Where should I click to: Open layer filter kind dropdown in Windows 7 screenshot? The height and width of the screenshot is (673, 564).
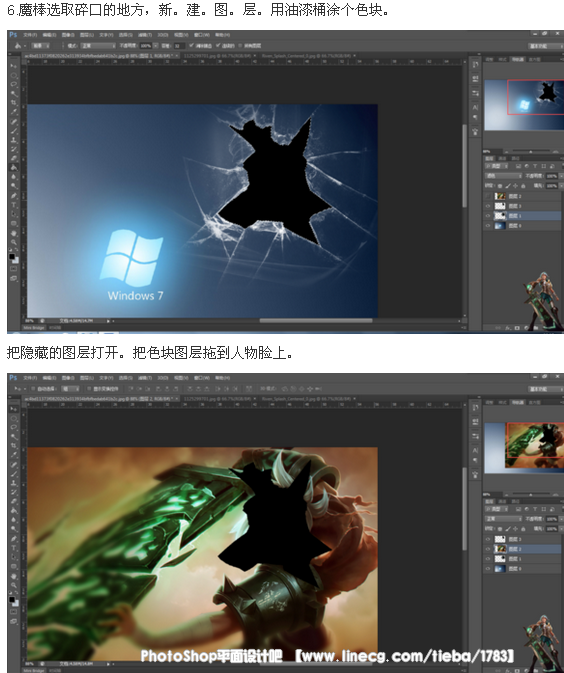(497, 166)
